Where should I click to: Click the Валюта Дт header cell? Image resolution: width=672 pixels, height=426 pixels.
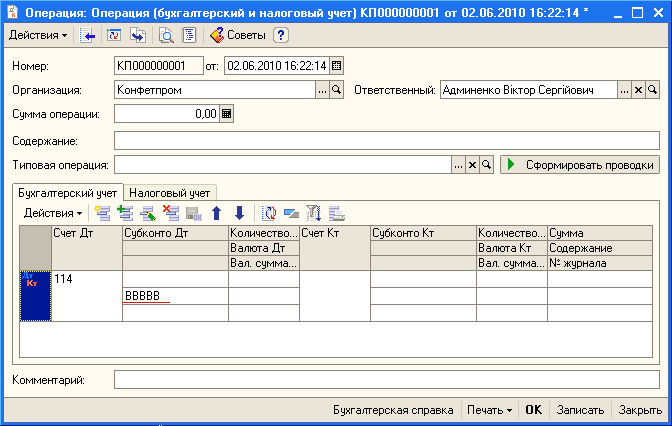(264, 248)
